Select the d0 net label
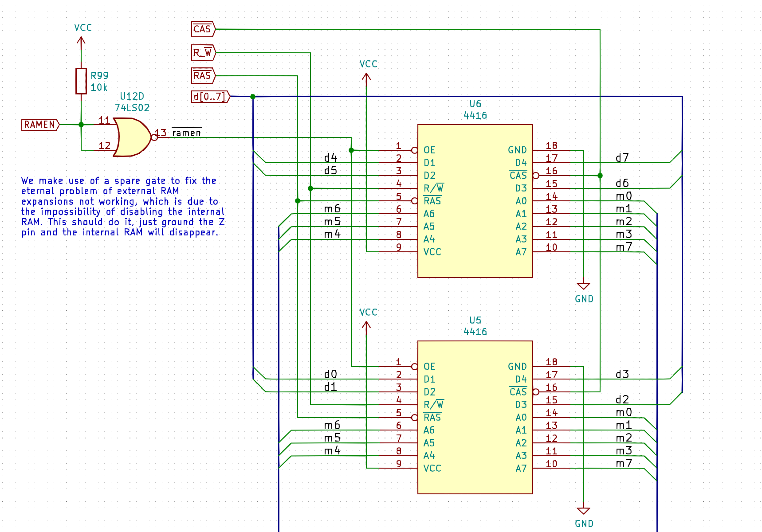The height and width of the screenshot is (532, 762). 330,374
